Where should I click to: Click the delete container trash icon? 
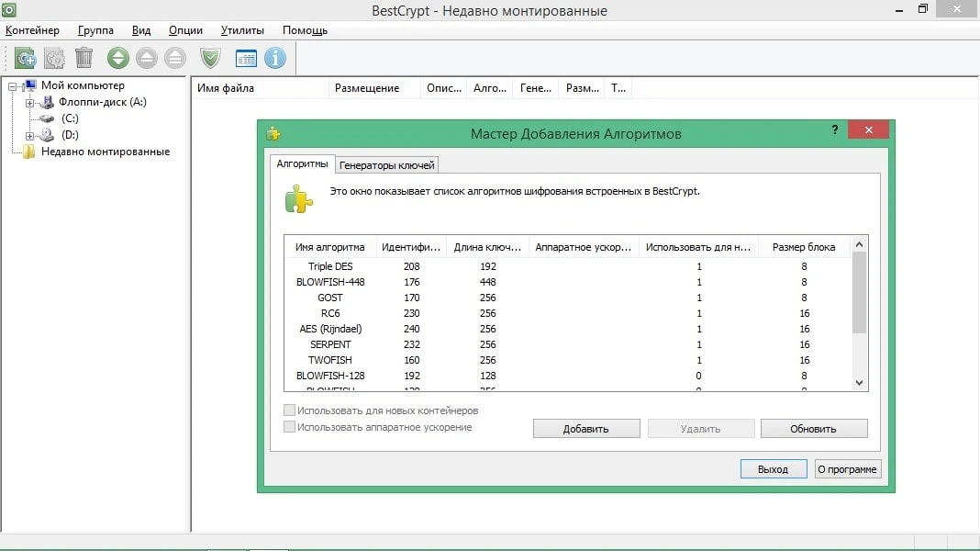click(84, 58)
